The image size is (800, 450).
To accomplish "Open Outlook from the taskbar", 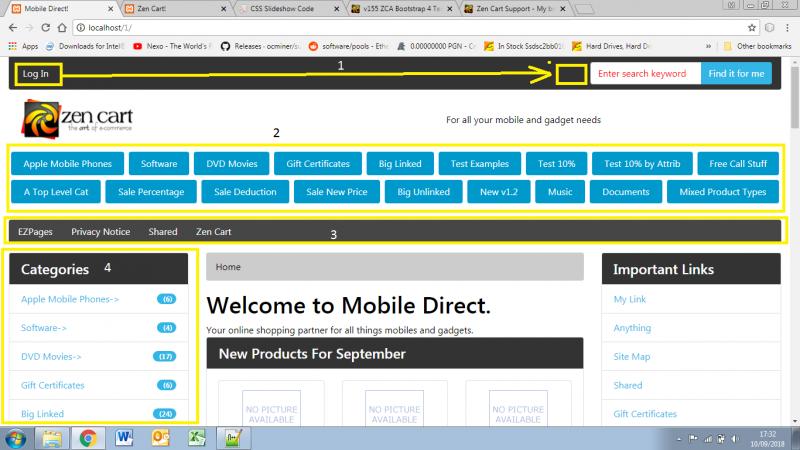I will coord(161,438).
